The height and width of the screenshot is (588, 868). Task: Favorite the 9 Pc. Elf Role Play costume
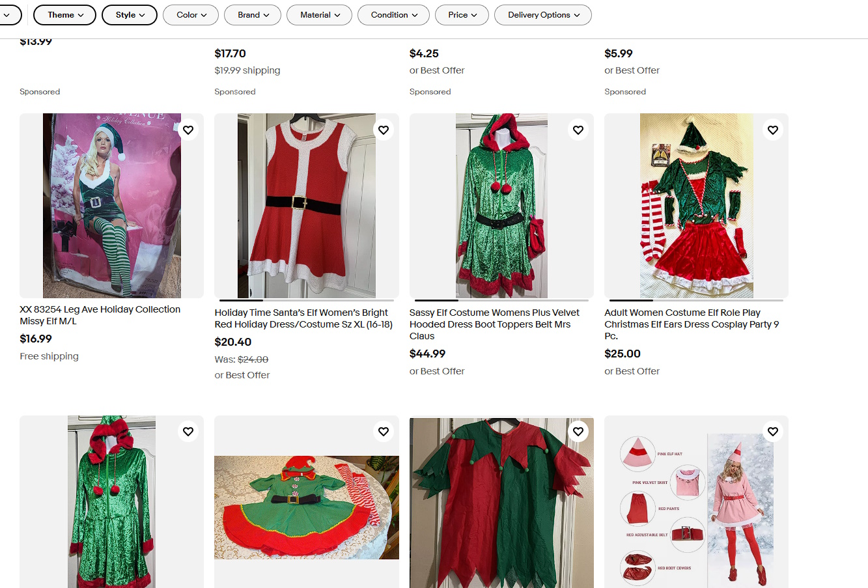tap(773, 130)
